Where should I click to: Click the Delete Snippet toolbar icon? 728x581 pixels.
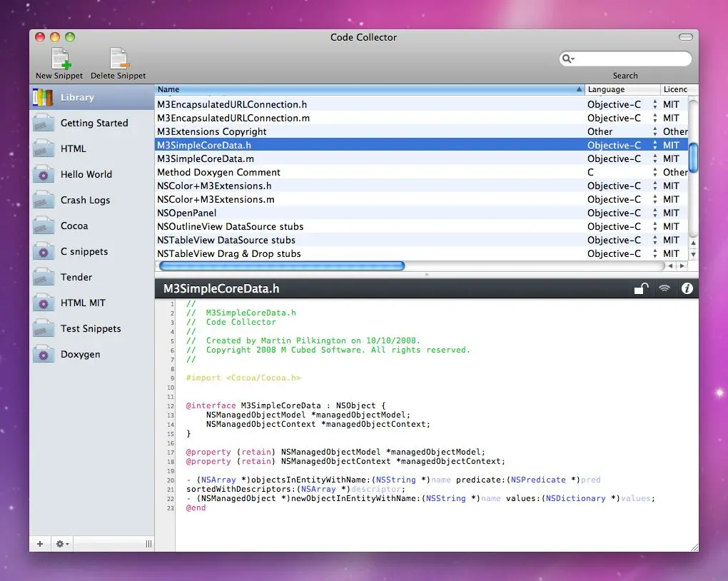tap(119, 59)
